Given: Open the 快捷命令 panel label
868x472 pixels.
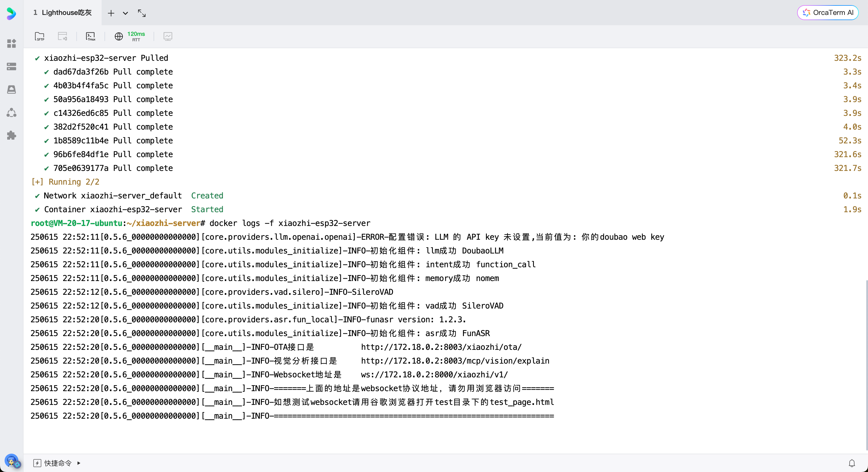Looking at the screenshot, I should [58, 463].
